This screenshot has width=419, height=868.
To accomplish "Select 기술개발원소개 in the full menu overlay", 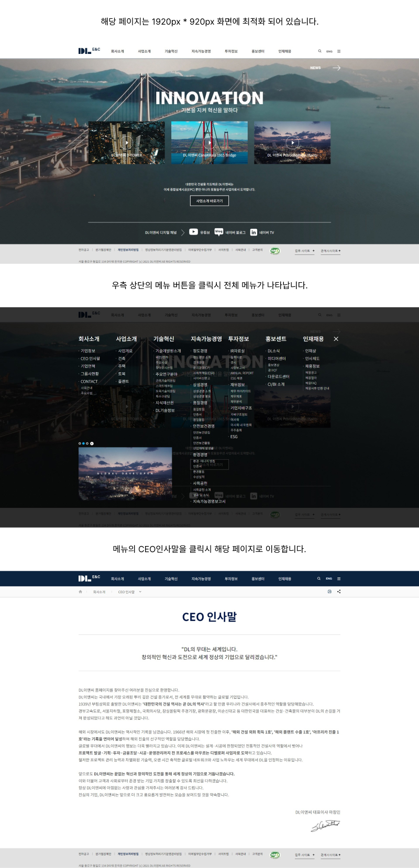I will click(168, 351).
